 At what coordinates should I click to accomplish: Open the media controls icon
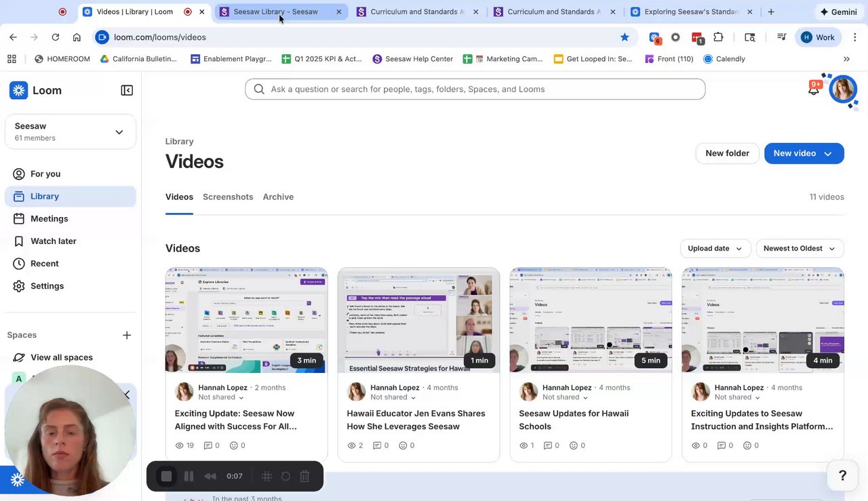tap(781, 37)
